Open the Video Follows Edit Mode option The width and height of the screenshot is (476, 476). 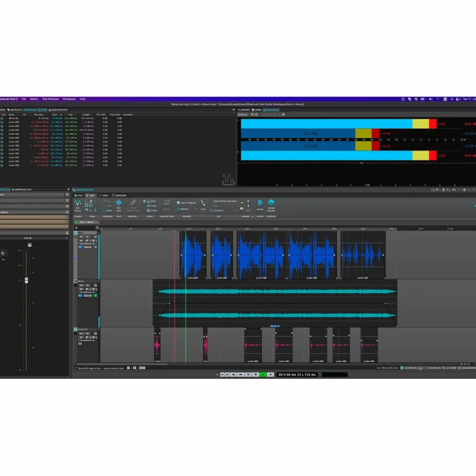pos(224,201)
